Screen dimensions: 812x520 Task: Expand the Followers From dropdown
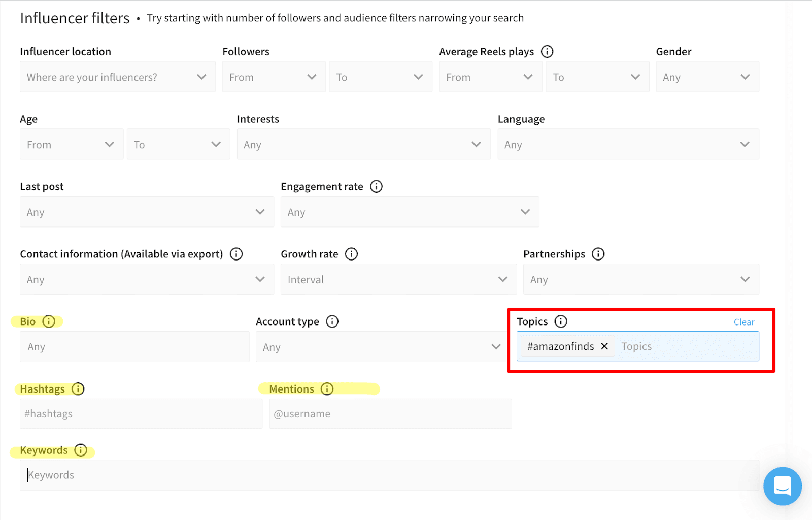tap(274, 77)
